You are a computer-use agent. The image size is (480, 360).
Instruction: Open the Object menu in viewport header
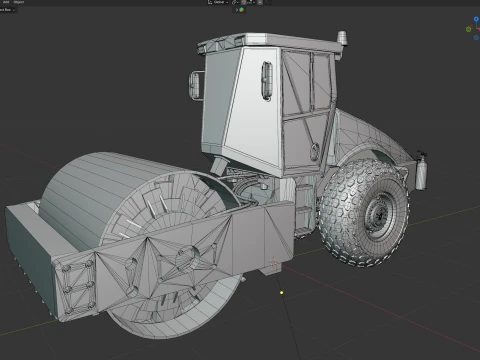[19, 2]
